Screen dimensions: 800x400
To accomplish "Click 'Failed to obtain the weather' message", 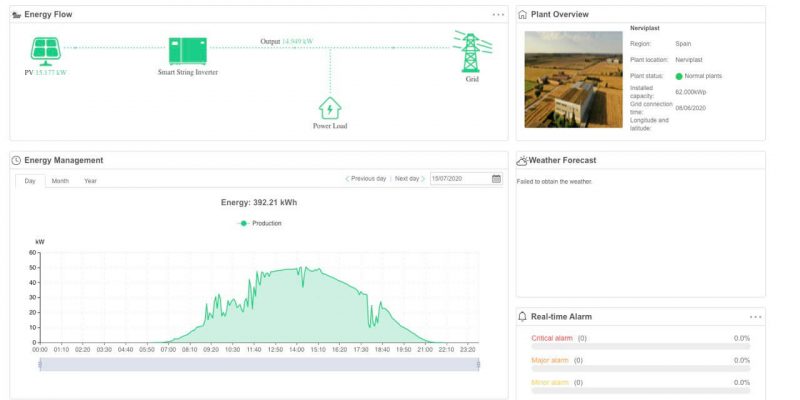I will click(x=554, y=182).
